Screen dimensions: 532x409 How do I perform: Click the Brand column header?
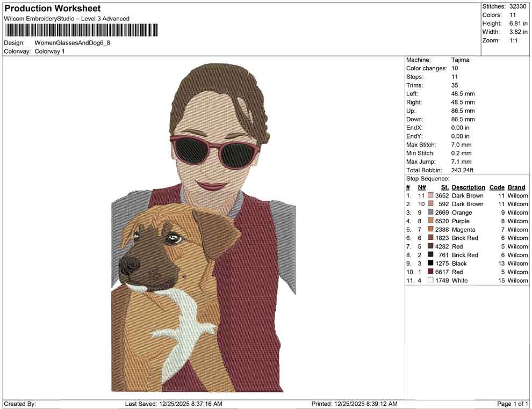point(516,187)
